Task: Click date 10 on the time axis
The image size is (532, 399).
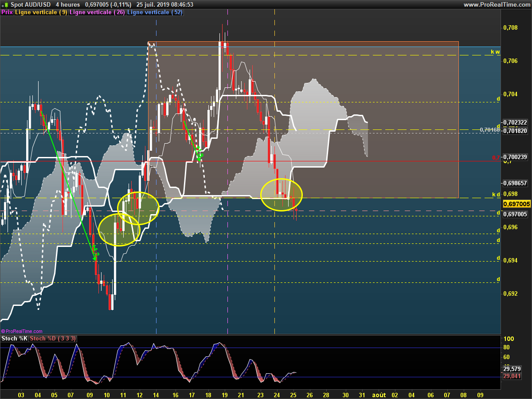Action: tap(106, 395)
